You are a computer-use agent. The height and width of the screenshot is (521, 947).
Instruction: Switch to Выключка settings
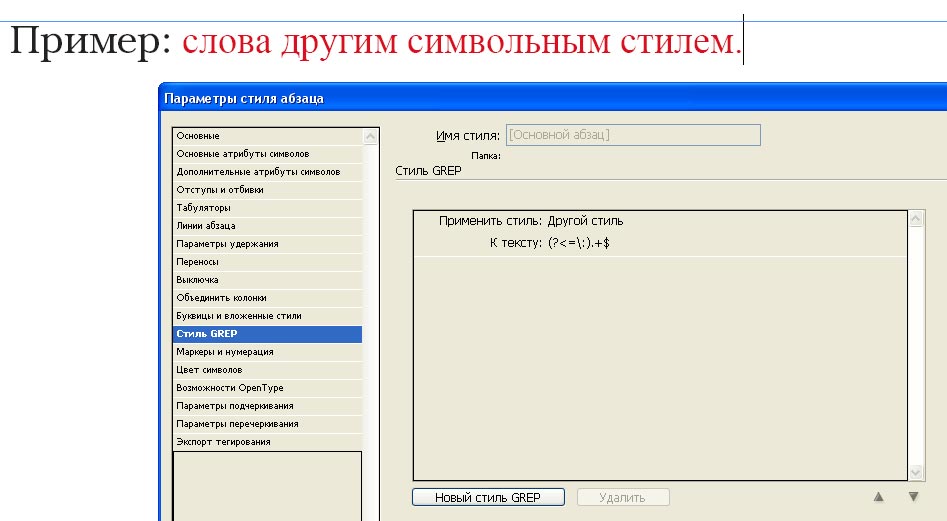[x=268, y=280]
